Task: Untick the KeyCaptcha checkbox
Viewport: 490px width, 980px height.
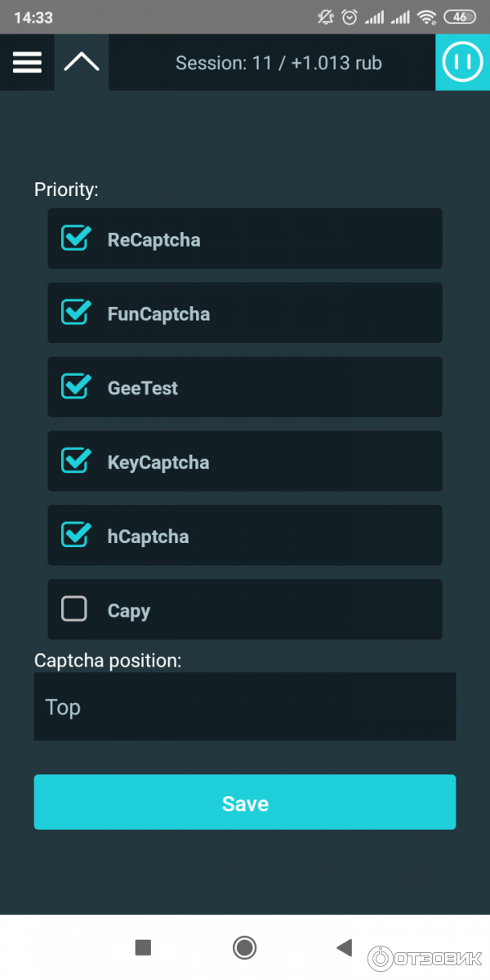Action: (x=75, y=461)
